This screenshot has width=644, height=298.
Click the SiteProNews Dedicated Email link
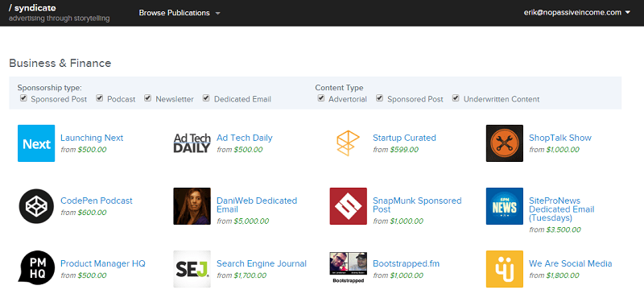pyautogui.click(x=561, y=209)
